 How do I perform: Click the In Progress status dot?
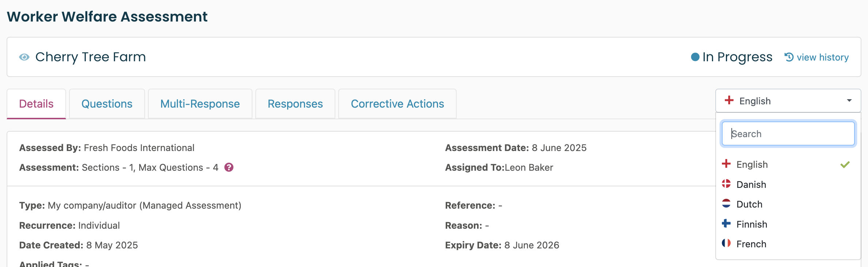(x=695, y=57)
